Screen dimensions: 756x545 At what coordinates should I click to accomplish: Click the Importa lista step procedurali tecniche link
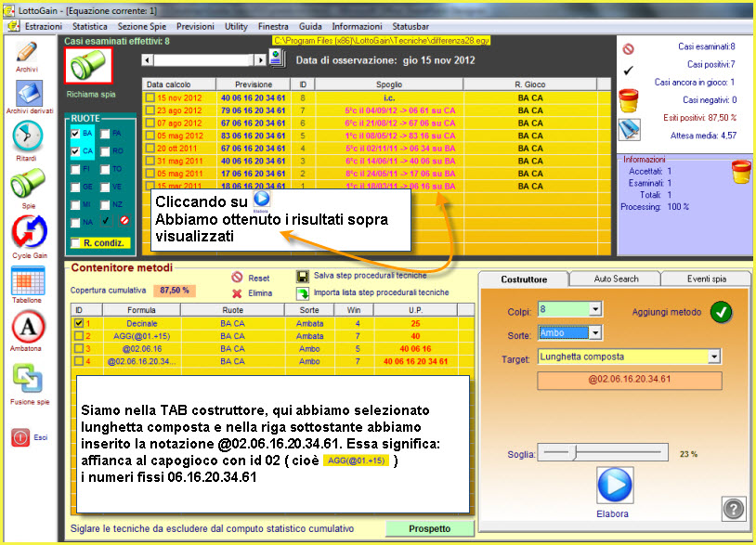(x=382, y=292)
